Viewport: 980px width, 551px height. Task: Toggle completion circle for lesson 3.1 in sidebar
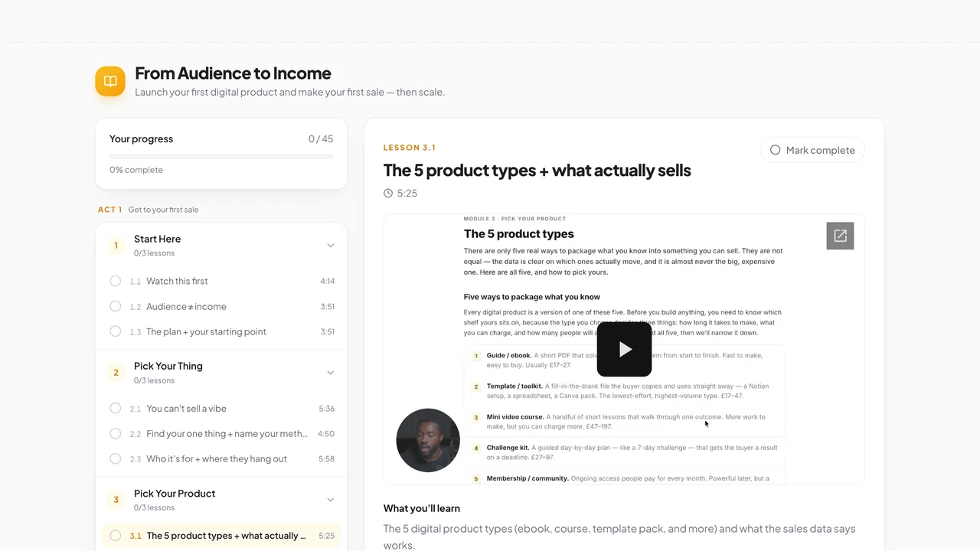(x=116, y=536)
